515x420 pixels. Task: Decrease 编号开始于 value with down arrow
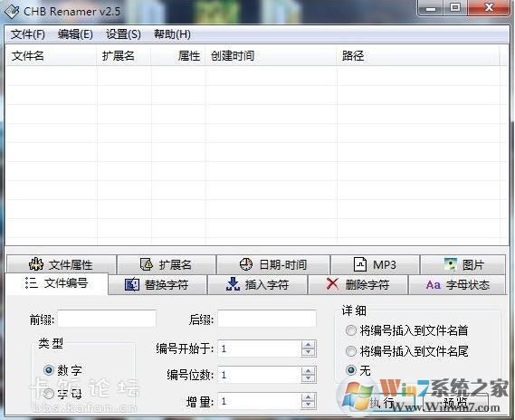(308, 353)
